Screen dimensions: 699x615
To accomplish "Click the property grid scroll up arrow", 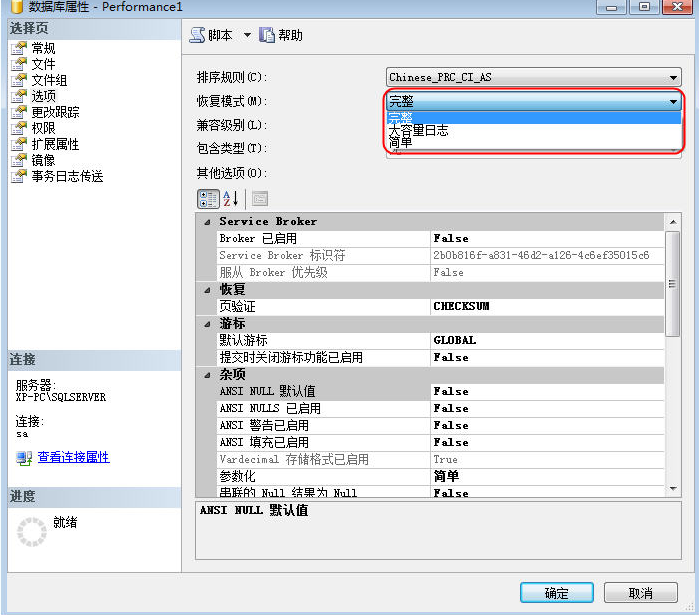I will coord(673,222).
